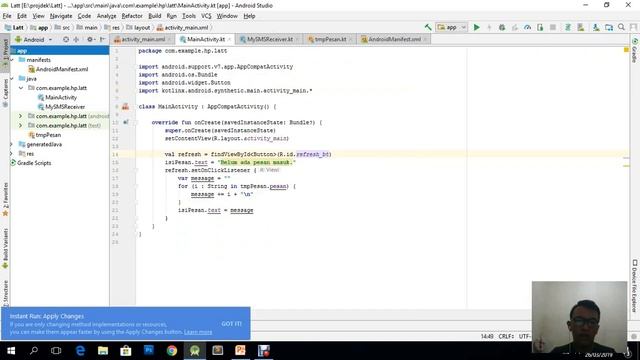Viewport: 640px width, 360px height.
Task: Start debugging with the bug icon
Action: coord(502,27)
